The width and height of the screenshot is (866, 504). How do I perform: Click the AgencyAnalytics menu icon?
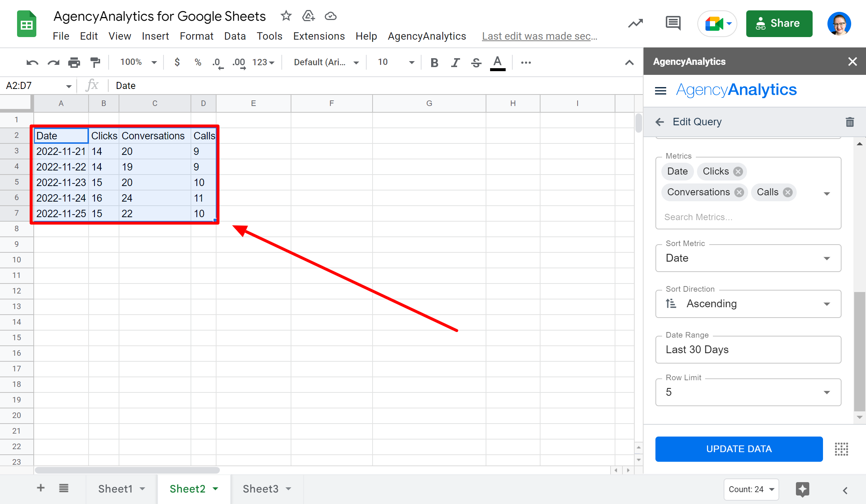coord(660,90)
